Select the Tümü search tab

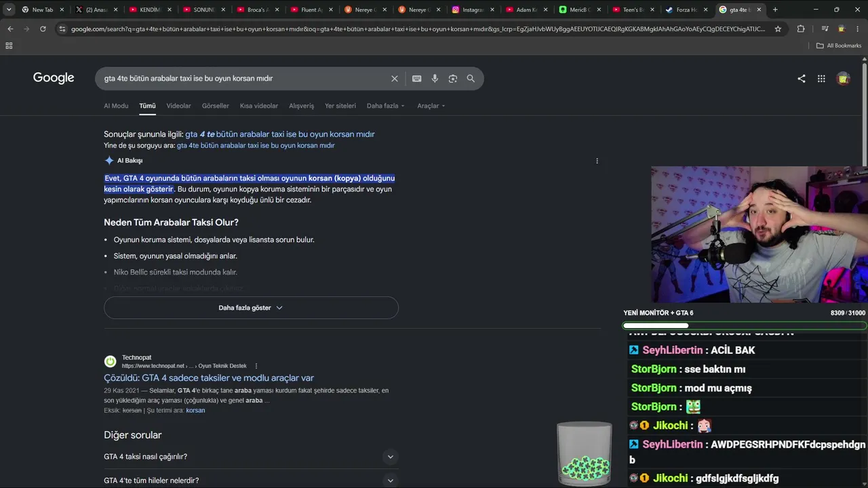click(x=147, y=106)
